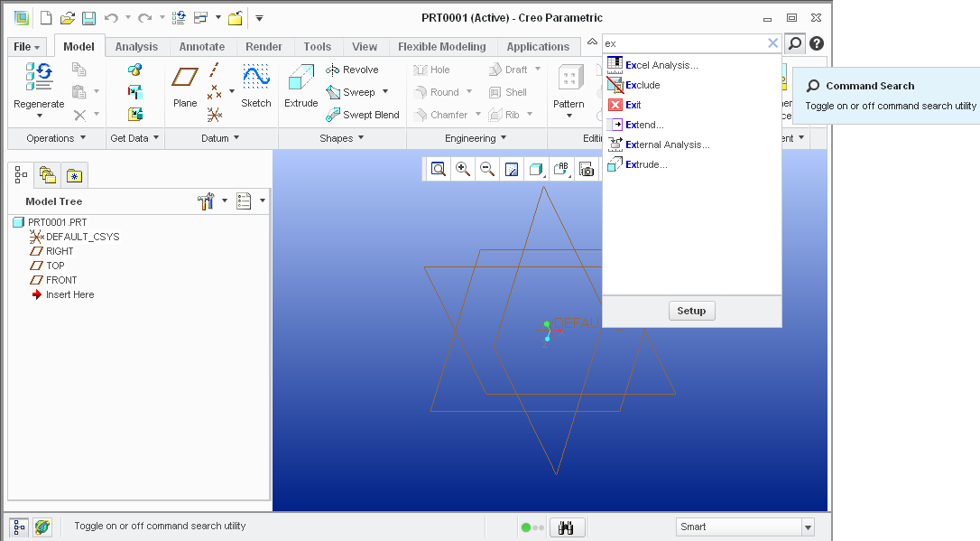Zoom in using the graphics toolbar

pyautogui.click(x=463, y=169)
